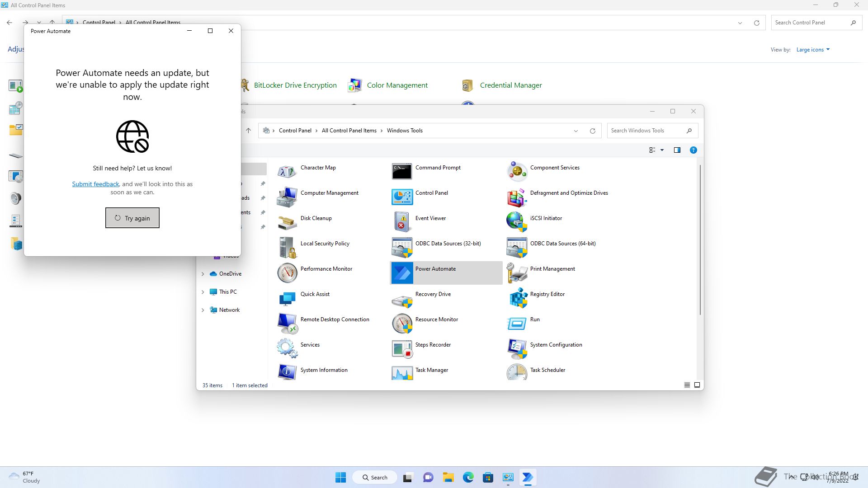Click Search Control Panel field

point(816,23)
